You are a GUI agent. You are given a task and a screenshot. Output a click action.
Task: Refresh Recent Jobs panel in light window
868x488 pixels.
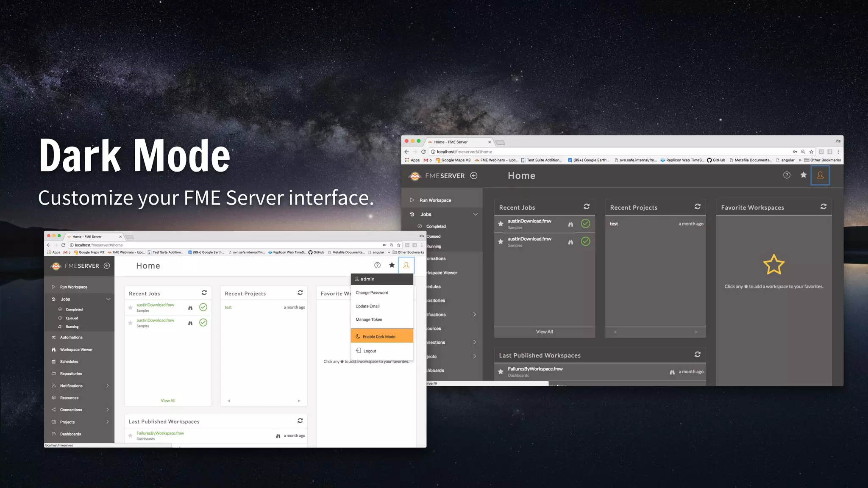point(204,293)
